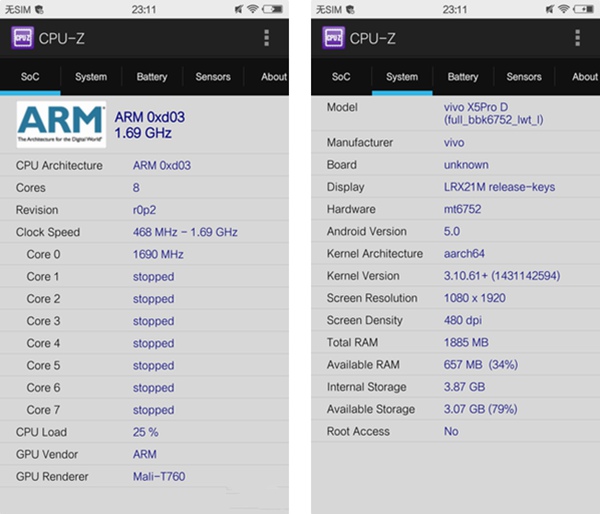This screenshot has width=600, height=514.
Task: Tap the Kernel Version row
Action: coord(455,276)
